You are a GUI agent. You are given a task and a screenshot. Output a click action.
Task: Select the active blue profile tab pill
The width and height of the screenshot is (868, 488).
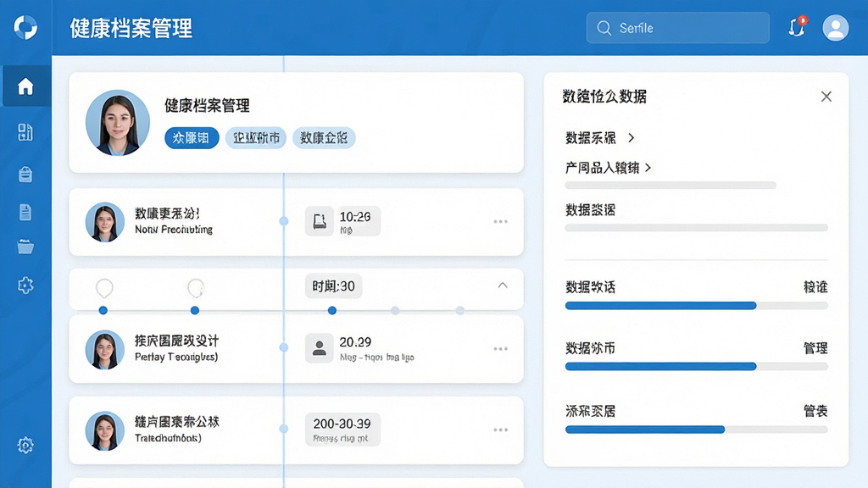click(192, 138)
